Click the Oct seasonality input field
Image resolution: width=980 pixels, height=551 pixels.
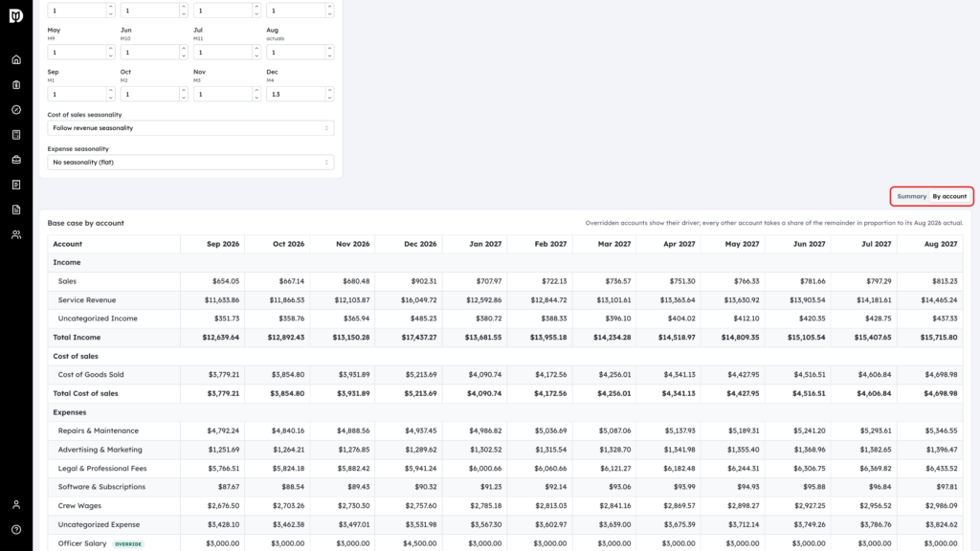pos(150,95)
